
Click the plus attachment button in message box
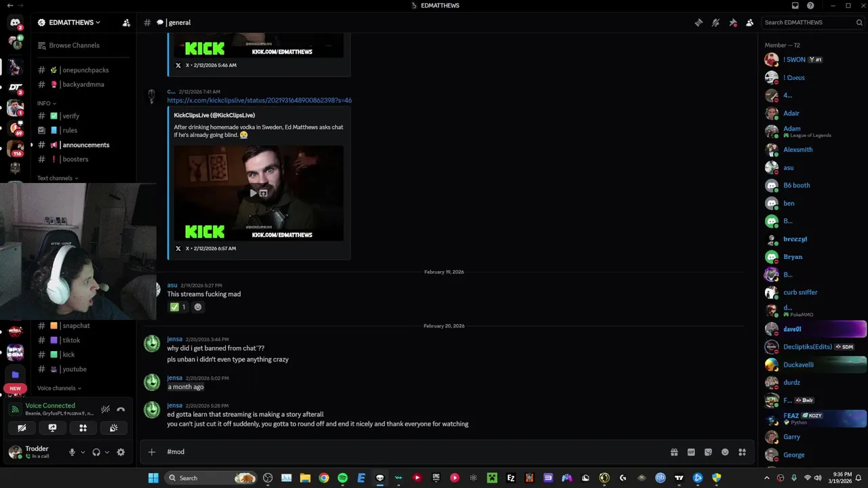(152, 452)
